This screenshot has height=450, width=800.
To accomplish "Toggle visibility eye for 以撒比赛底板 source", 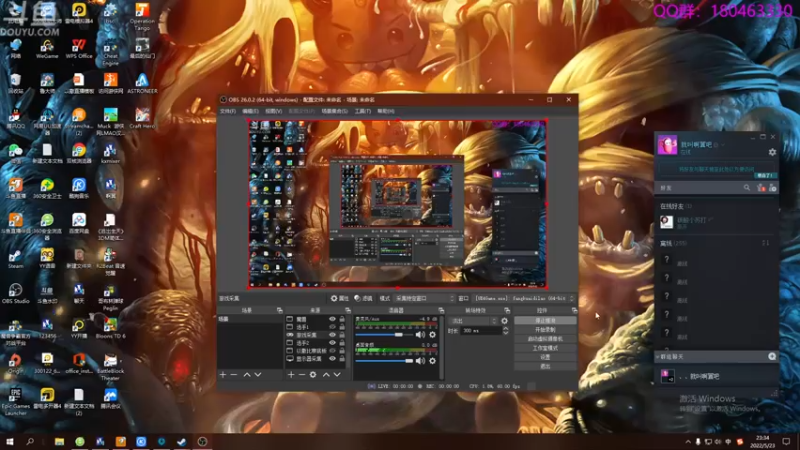I will point(332,351).
